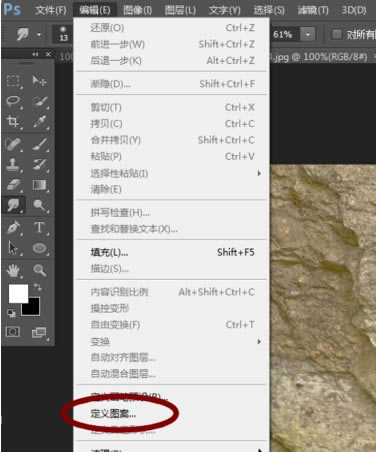Viewport: 376px width, 452px height.
Task: Swap foreground and background colors
Action: point(38,287)
